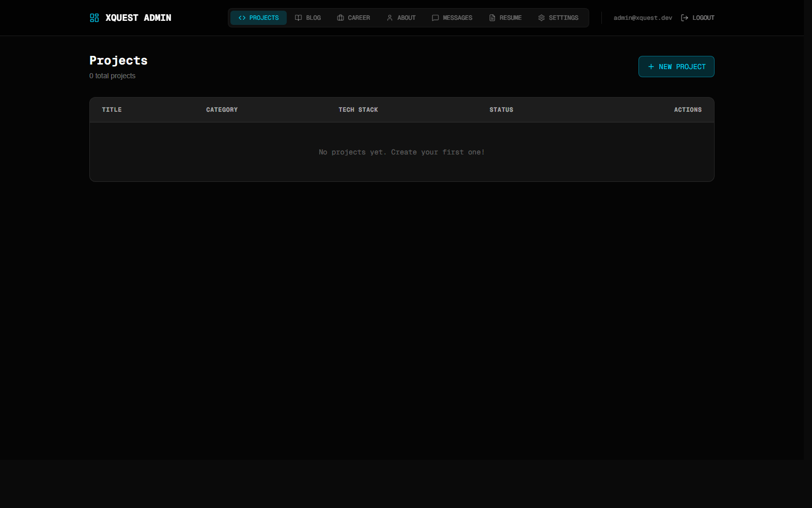Click the person icon beside About
The height and width of the screenshot is (508, 812).
(x=390, y=18)
